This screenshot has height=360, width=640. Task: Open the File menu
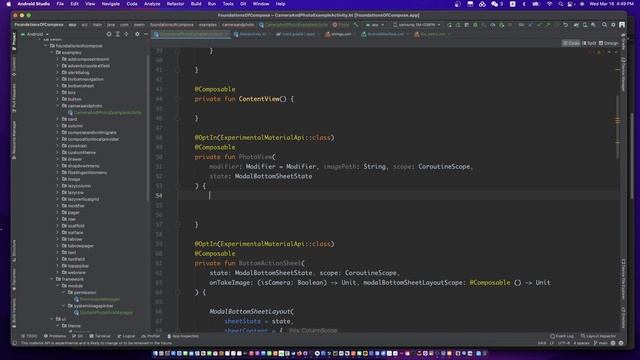[x=60, y=4]
